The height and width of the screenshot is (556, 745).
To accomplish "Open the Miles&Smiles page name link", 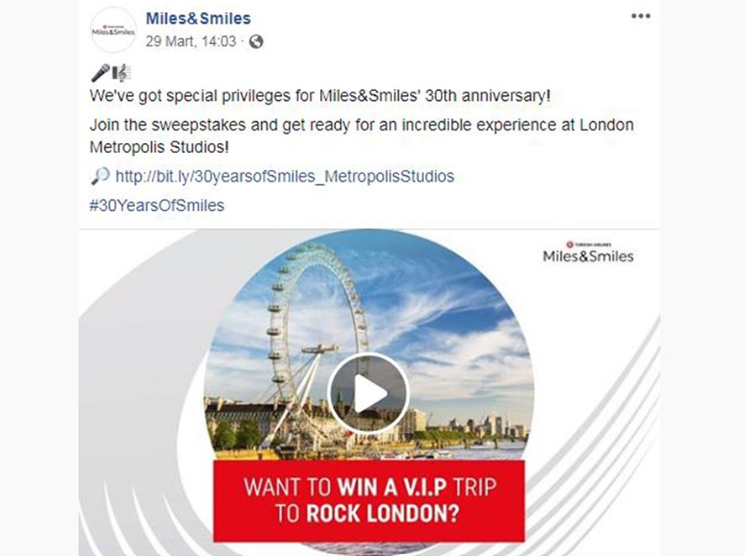I will coord(198,19).
